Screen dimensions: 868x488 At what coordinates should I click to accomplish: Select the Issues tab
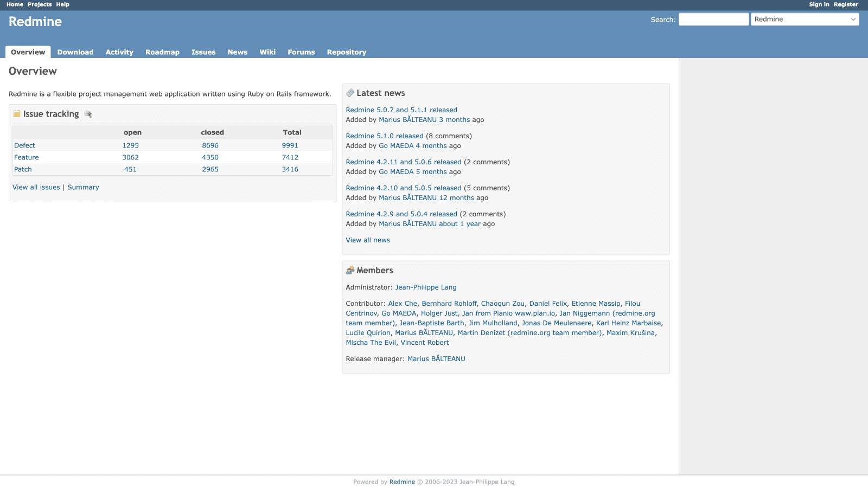(x=203, y=52)
